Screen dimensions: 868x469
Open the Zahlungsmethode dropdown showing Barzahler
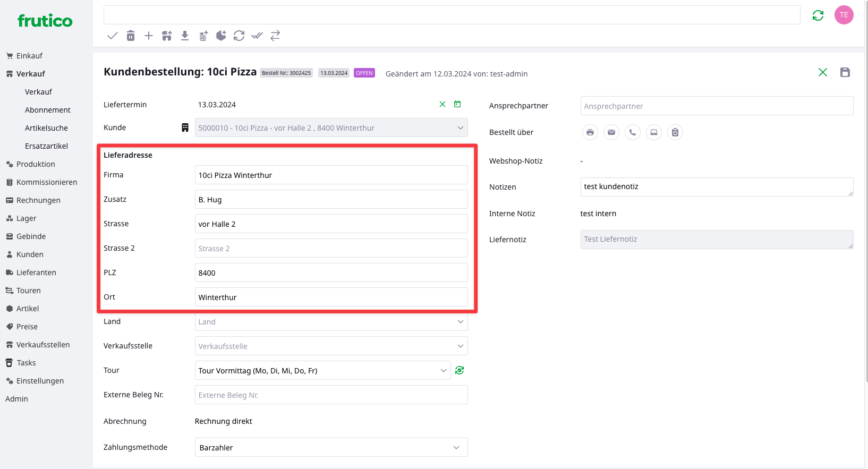click(331, 447)
